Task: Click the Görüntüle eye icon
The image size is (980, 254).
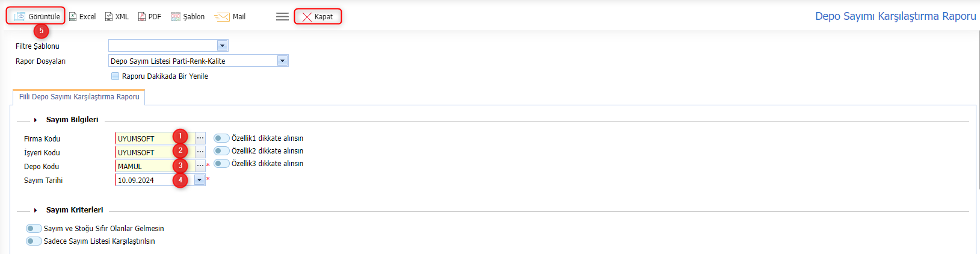Action: click(20, 16)
